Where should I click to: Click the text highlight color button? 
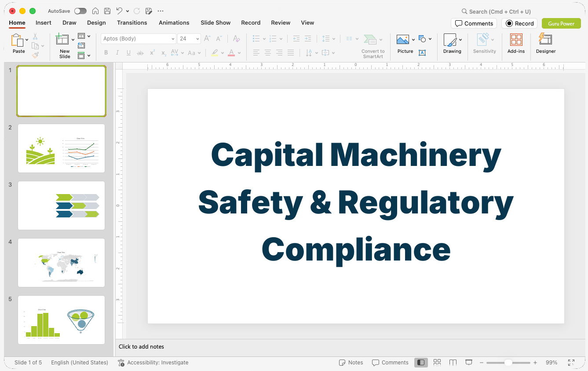214,53
